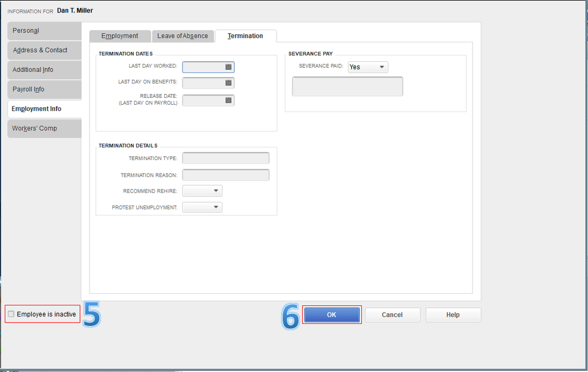Image resolution: width=588 pixels, height=372 pixels.
Task: Open the Personal section
Action: tap(44, 31)
